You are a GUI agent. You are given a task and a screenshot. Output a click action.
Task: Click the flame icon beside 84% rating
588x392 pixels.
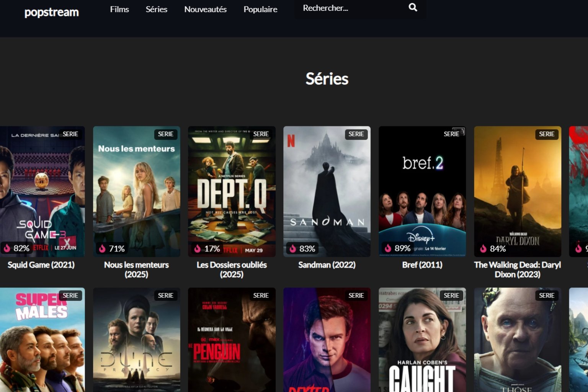pos(483,249)
